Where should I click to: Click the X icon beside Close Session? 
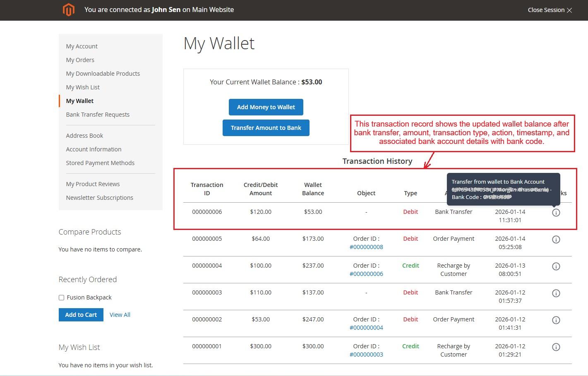click(569, 10)
